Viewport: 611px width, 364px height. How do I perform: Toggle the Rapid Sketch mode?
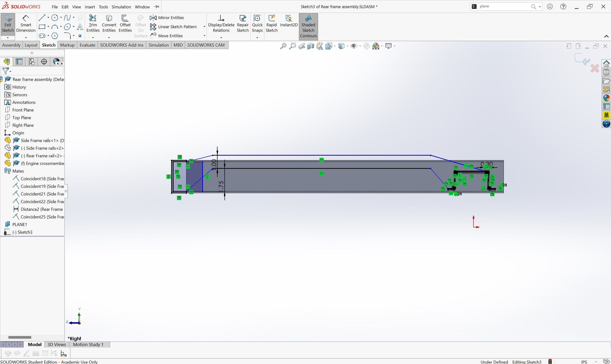(x=272, y=24)
